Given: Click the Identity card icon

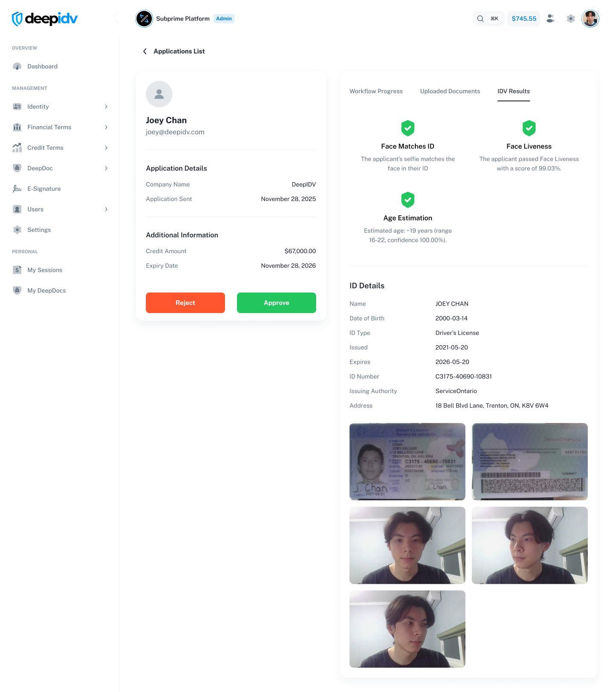Looking at the screenshot, I should pos(17,106).
